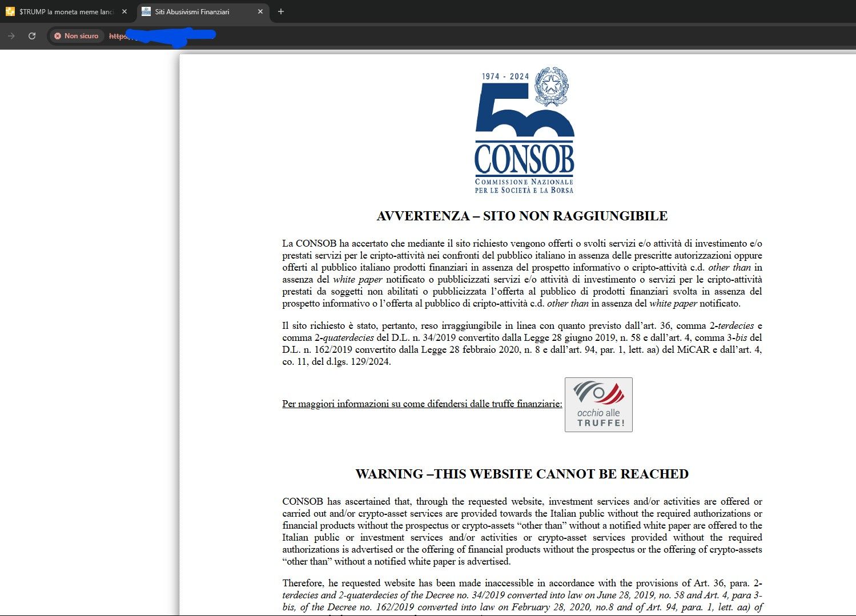
Task: Click the 'WARNING – THIS WEBSITE CANNOT BE REACHED' heading
Action: pos(522,474)
